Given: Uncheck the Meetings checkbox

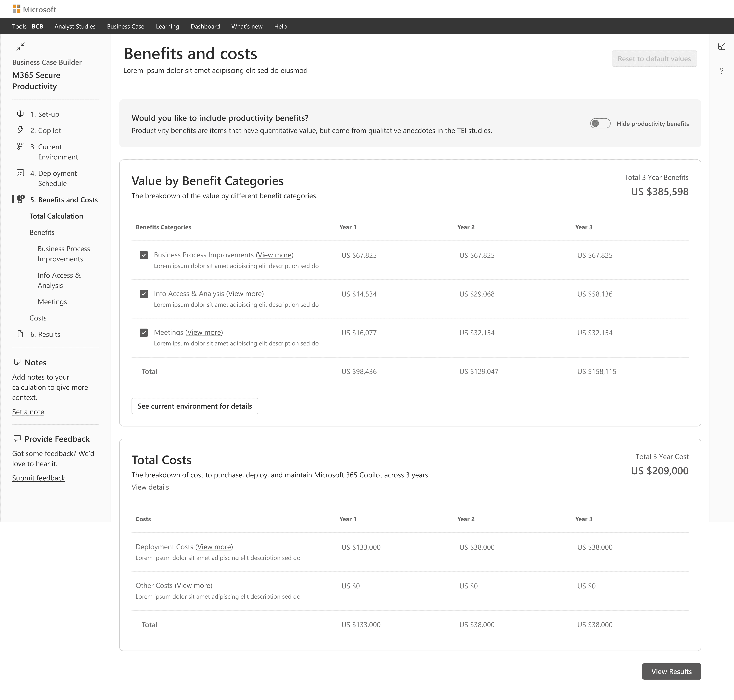Looking at the screenshot, I should pos(144,332).
